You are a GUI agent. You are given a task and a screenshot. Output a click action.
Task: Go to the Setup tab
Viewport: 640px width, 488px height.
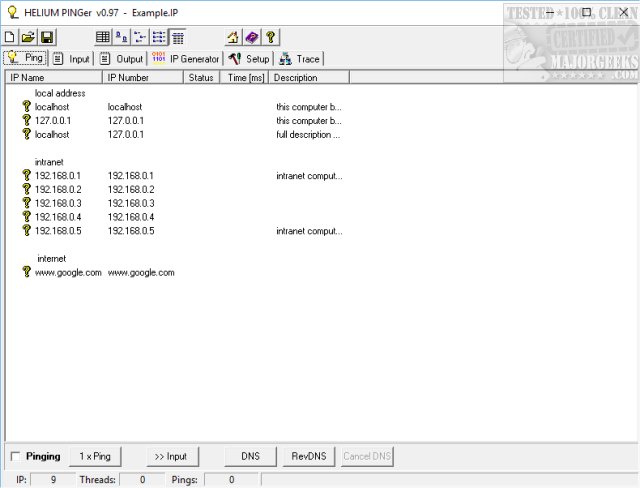coord(249,59)
